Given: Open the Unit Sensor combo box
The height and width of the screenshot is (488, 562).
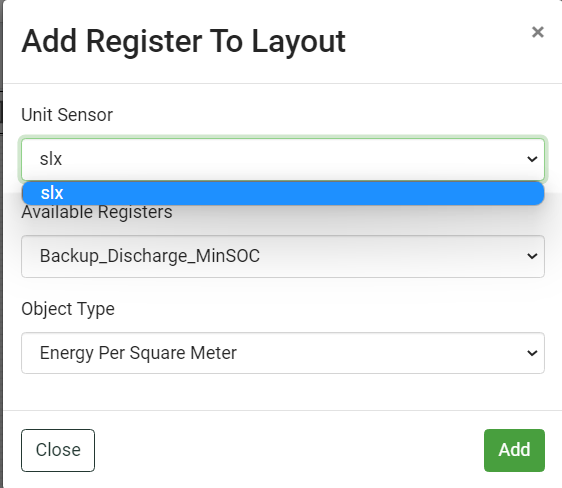Looking at the screenshot, I should point(283,159).
